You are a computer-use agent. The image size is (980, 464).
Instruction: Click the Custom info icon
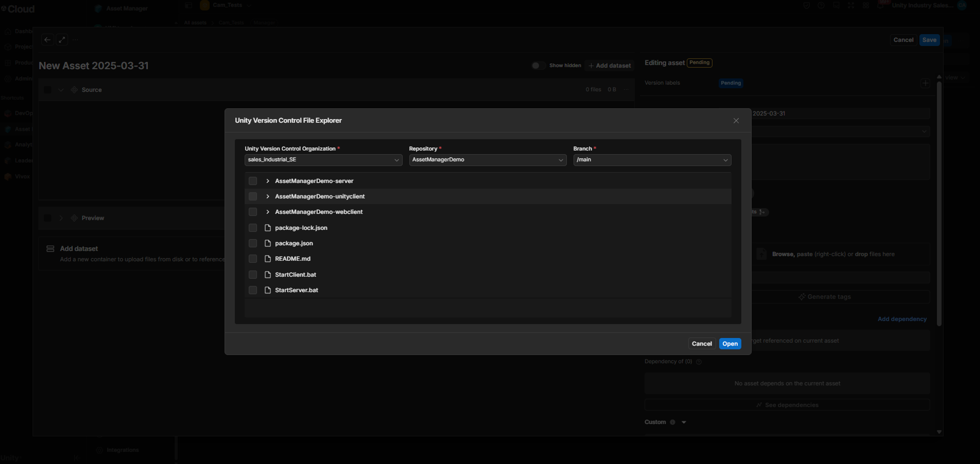coord(673,422)
